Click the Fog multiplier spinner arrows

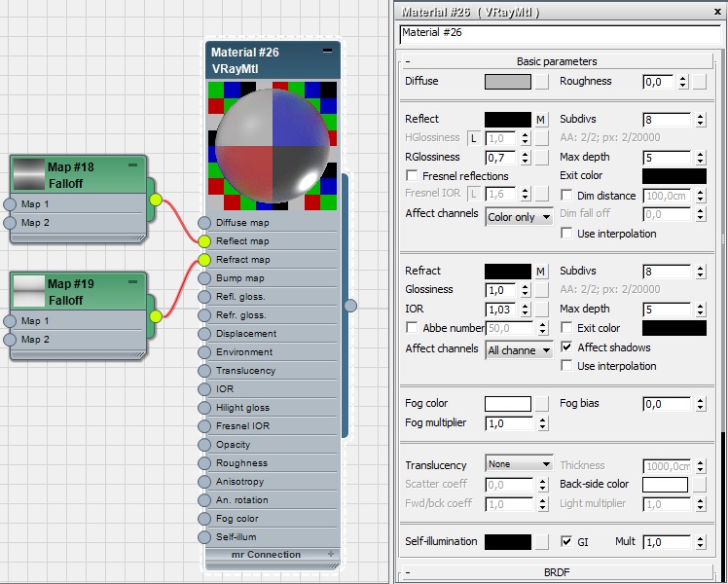[543, 422]
